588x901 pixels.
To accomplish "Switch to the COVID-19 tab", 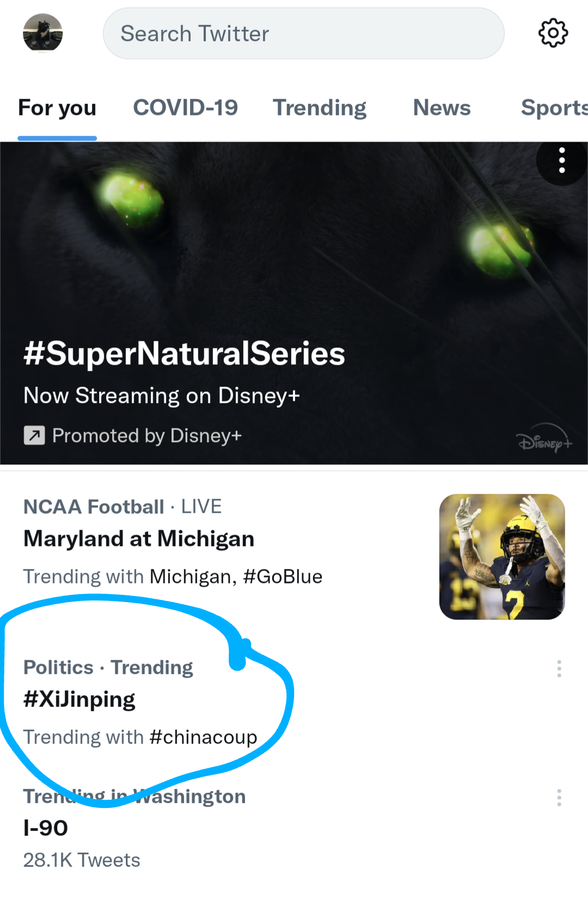I will 185,108.
